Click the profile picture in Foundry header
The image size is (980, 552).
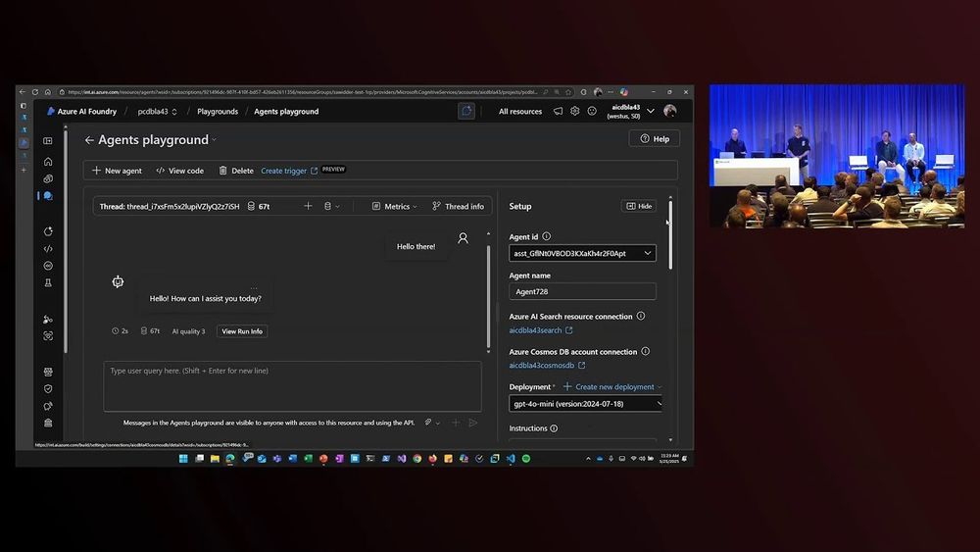[x=670, y=111]
